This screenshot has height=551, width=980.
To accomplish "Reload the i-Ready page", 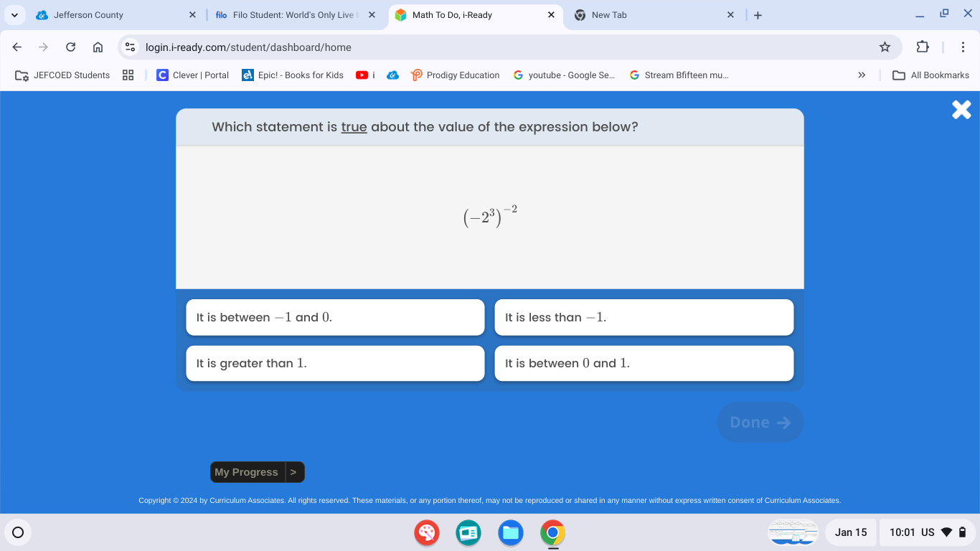I will [x=70, y=47].
